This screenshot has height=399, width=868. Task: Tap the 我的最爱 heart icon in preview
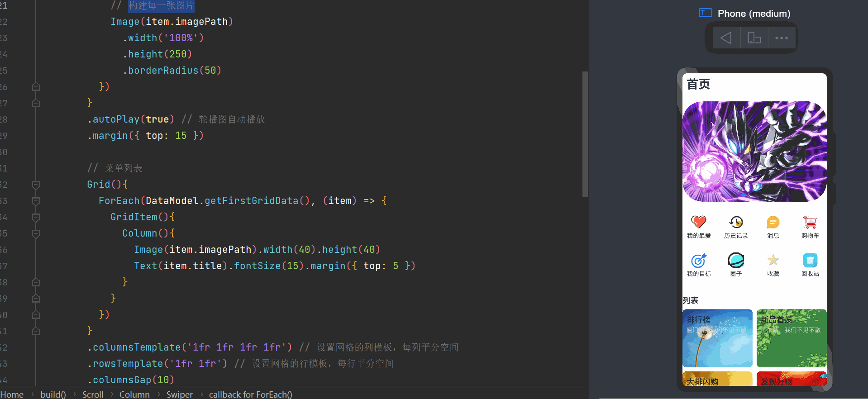tap(699, 222)
